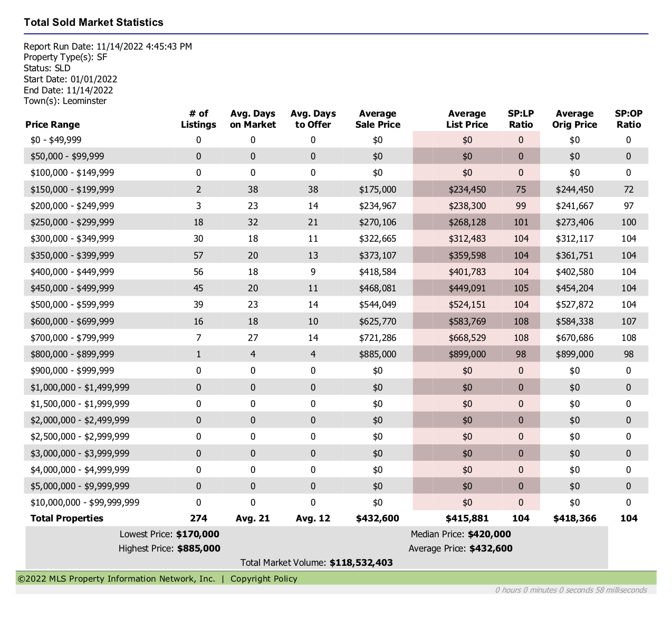Select the Report Run Date line
Viewport: 672px width, 627px height.
(108, 46)
